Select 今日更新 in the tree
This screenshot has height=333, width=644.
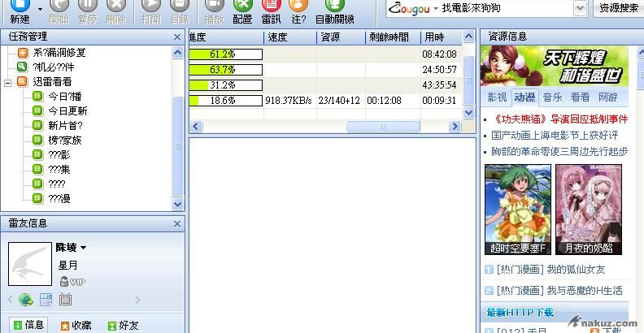67,111
